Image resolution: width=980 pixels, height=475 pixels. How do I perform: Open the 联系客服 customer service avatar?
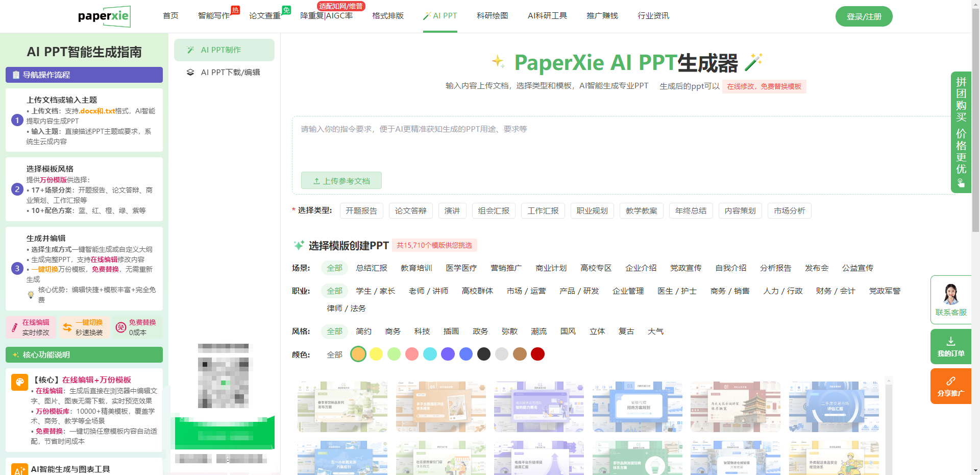coord(950,294)
